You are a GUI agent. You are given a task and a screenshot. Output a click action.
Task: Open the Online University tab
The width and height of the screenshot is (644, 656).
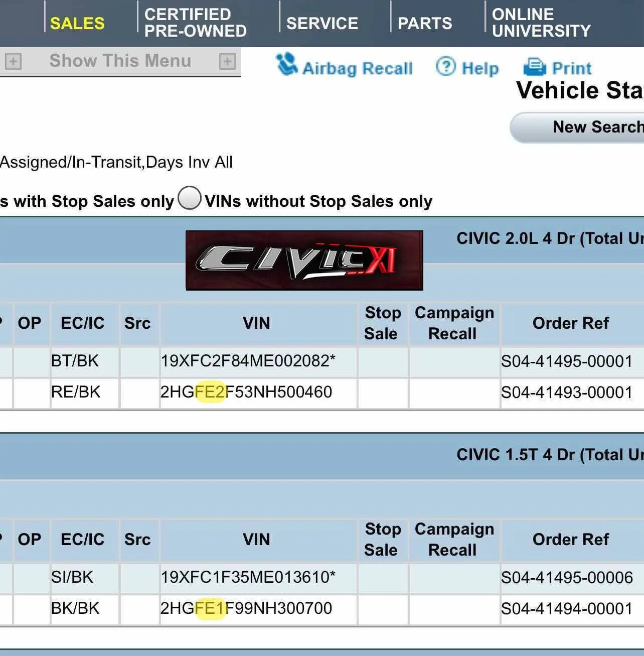pos(541,23)
